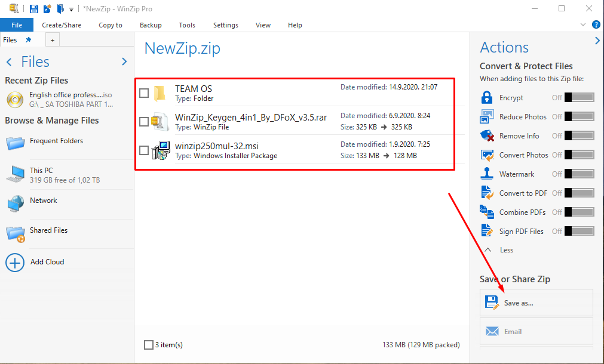The height and width of the screenshot is (364, 604).
Task: Click the Save icon in title bar
Action: click(x=34, y=8)
